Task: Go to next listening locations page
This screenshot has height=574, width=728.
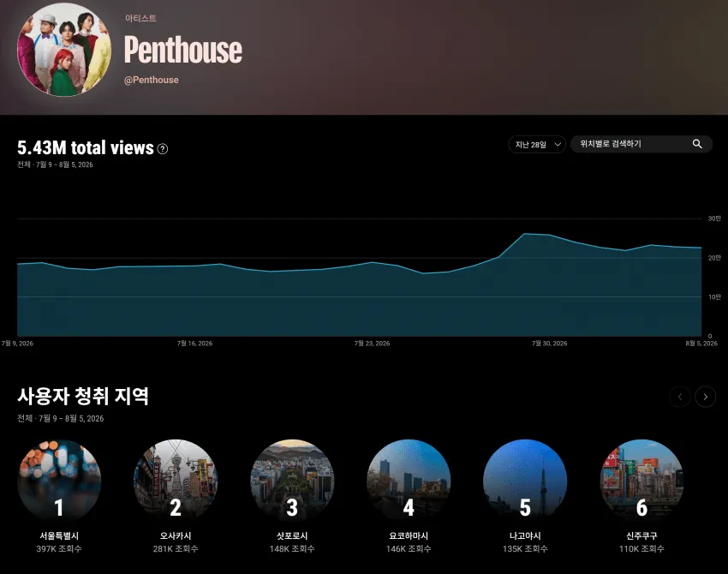Action: point(705,397)
